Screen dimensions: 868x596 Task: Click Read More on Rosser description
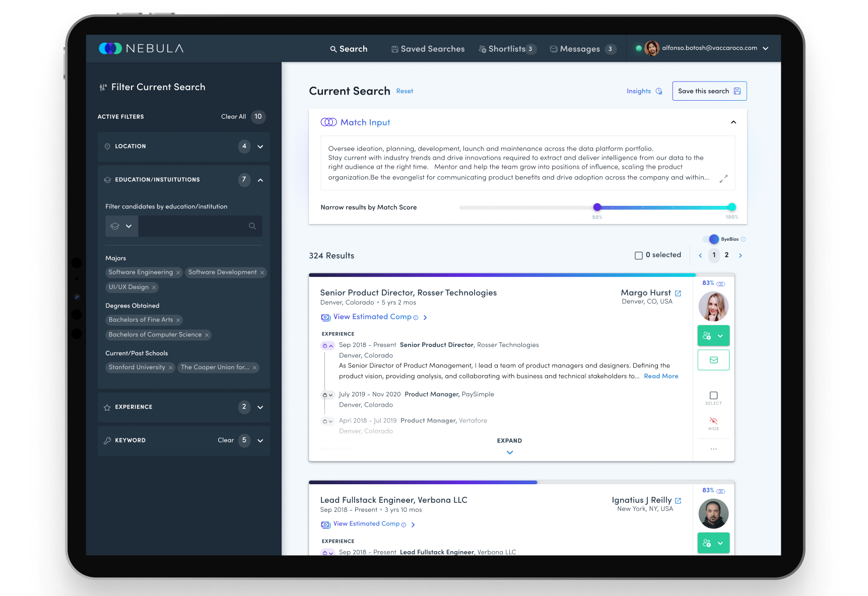pos(661,377)
